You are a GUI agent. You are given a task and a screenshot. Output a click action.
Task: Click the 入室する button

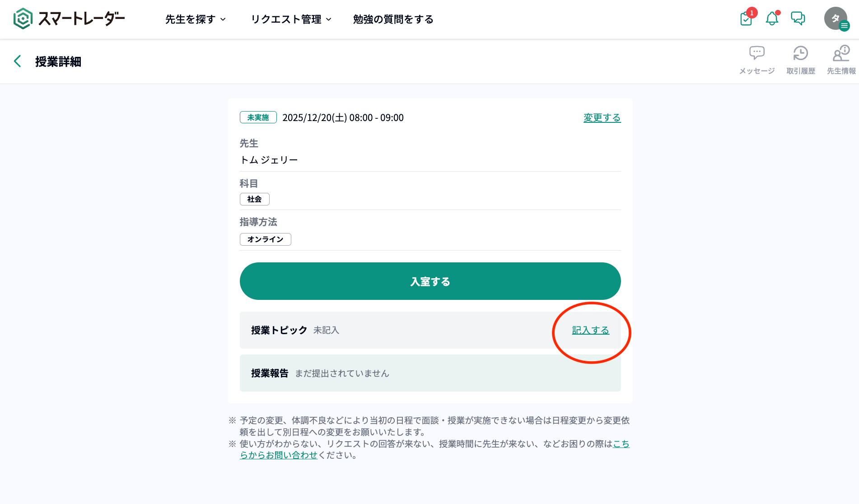pos(430,281)
